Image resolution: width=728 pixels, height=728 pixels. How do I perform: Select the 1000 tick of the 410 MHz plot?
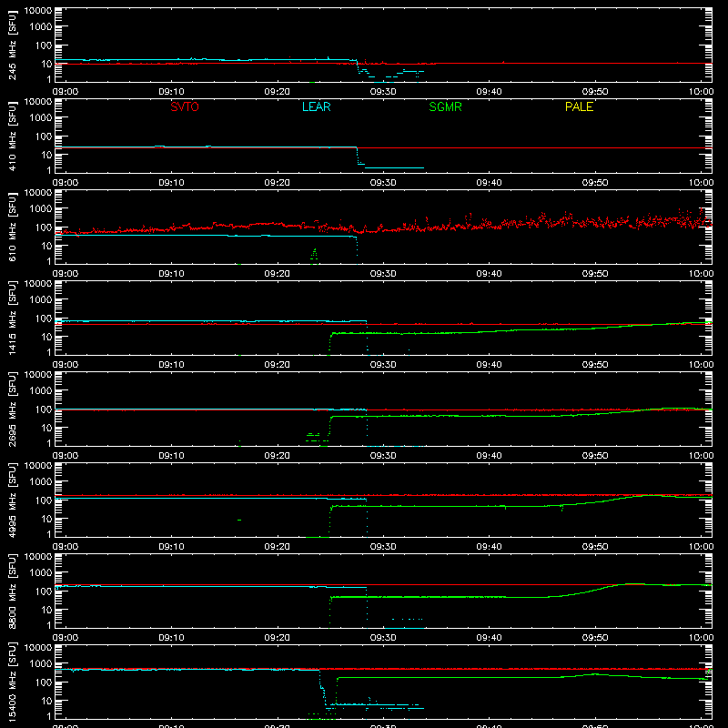click(x=41, y=118)
